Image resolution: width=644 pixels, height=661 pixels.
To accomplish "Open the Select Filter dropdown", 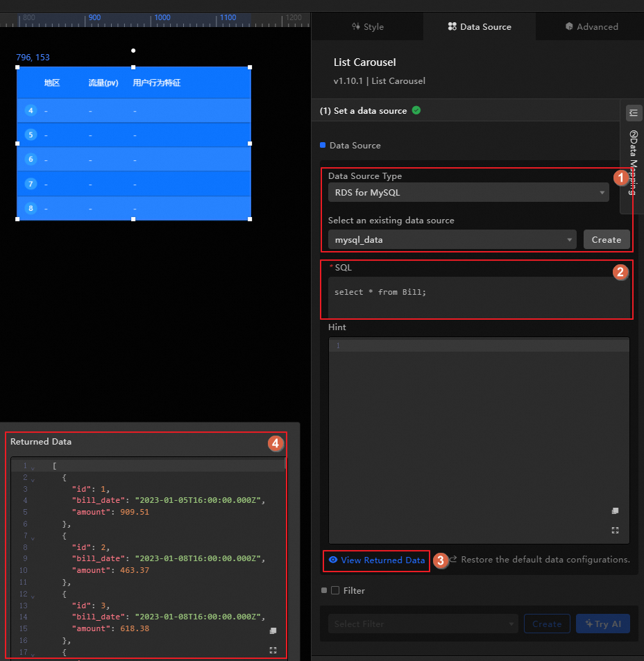I will [x=423, y=624].
